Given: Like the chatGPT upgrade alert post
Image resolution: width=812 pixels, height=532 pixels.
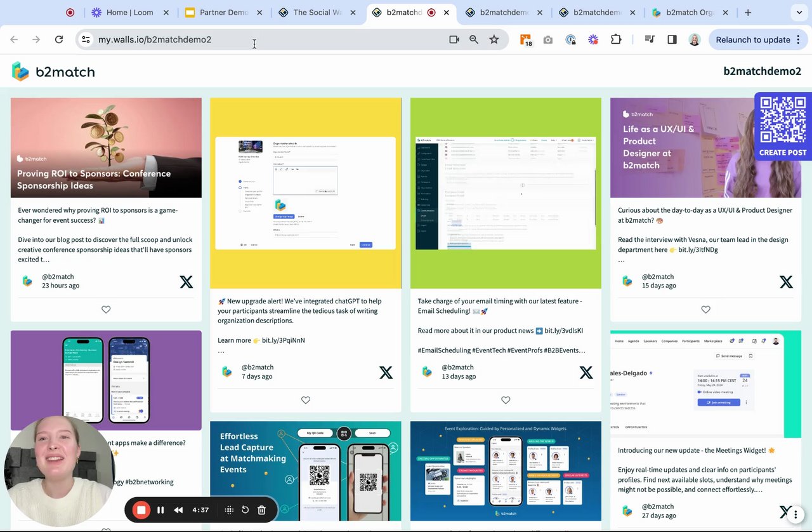Looking at the screenshot, I should pos(306,400).
